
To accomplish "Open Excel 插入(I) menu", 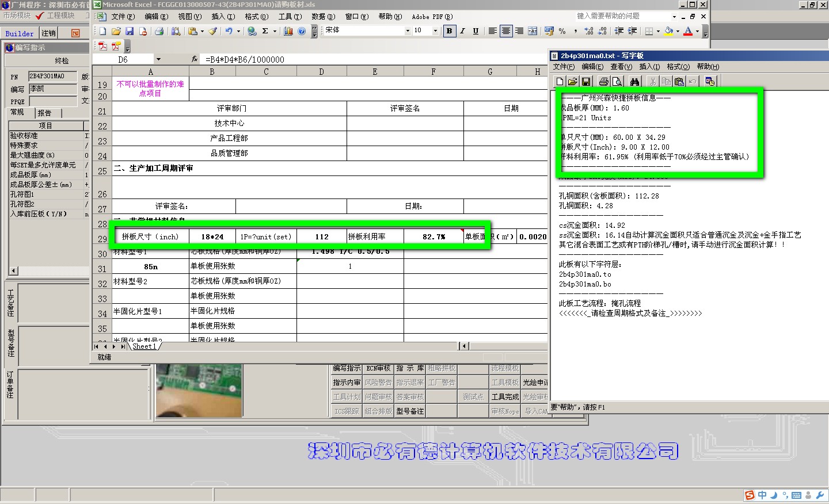I will click(x=223, y=17).
